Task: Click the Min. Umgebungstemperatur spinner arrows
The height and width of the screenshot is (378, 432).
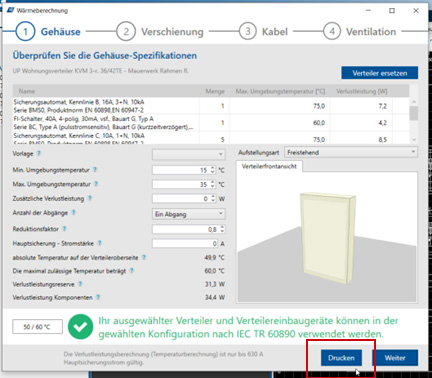Action: 213,170
